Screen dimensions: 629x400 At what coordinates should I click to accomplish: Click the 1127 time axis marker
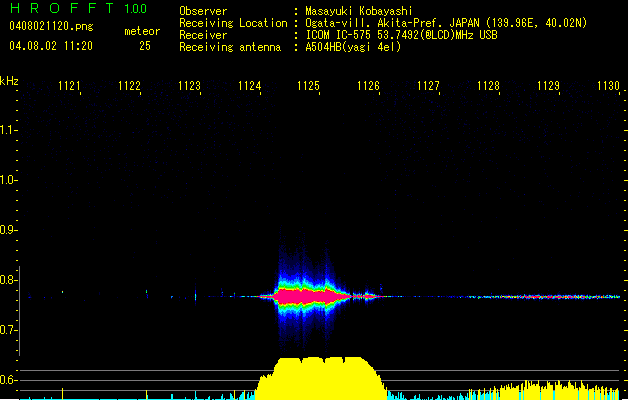click(428, 86)
